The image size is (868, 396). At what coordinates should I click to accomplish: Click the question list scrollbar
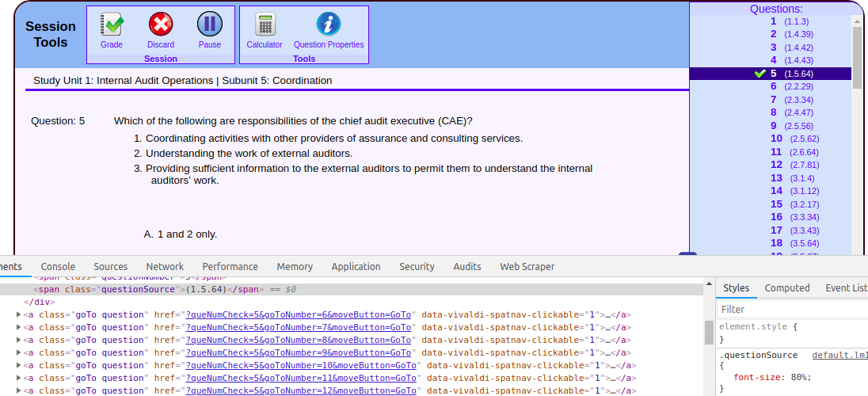click(x=857, y=55)
